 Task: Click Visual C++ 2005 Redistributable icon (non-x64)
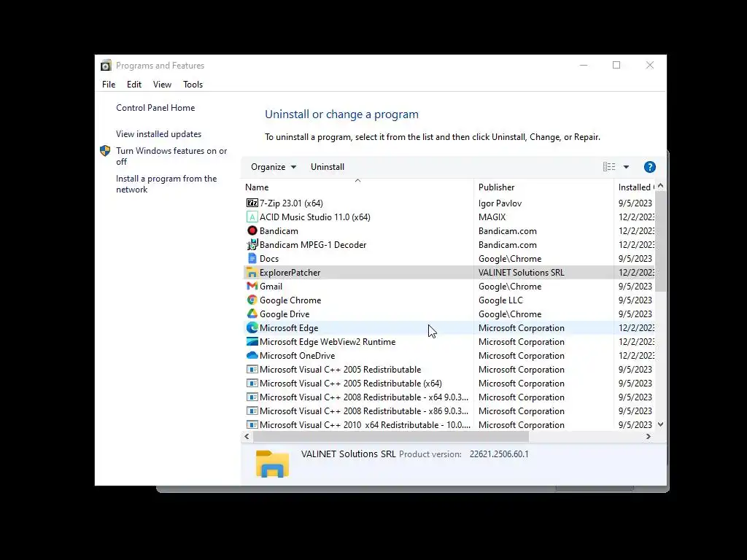click(252, 369)
